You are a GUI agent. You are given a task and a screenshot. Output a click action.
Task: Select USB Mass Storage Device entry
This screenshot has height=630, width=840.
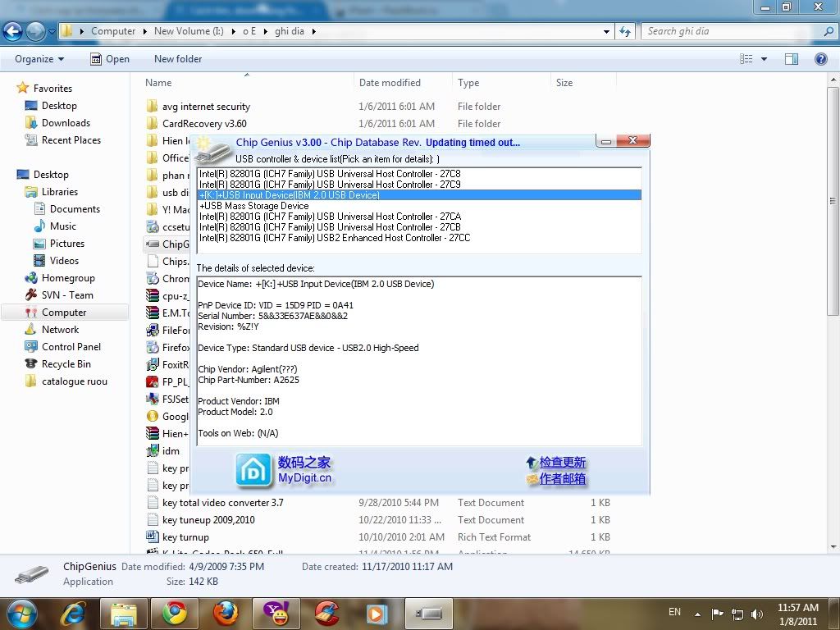419,206
